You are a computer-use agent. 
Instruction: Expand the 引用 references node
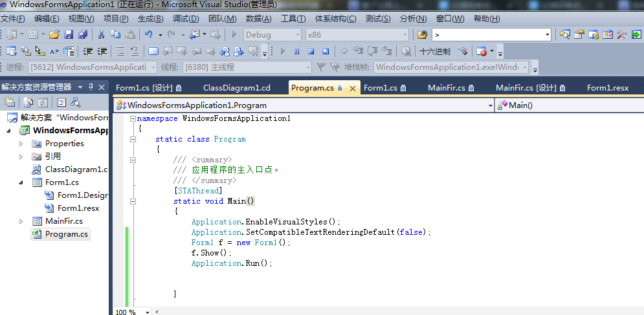click(x=21, y=157)
